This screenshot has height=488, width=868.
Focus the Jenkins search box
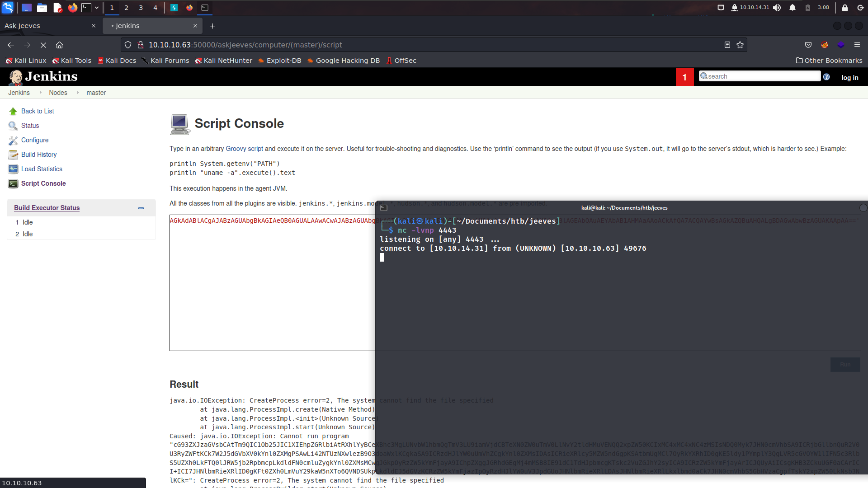click(x=759, y=76)
